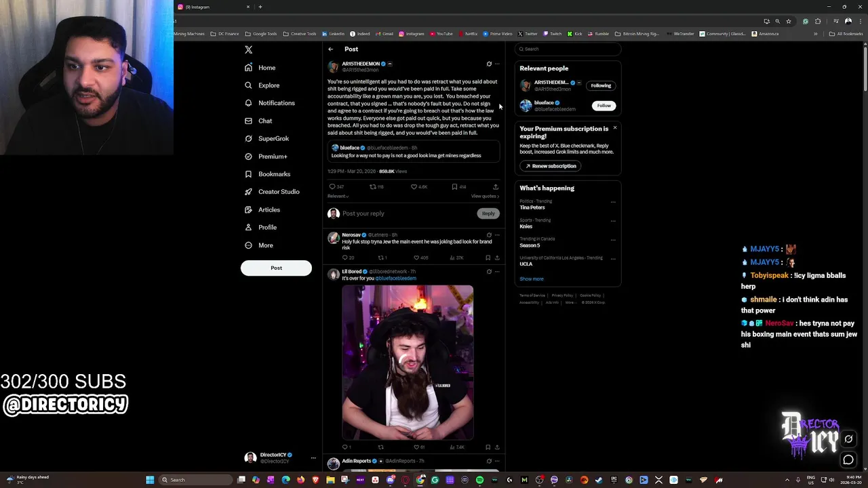Repost the main post showing 118
The height and width of the screenshot is (488, 868).
[372, 186]
